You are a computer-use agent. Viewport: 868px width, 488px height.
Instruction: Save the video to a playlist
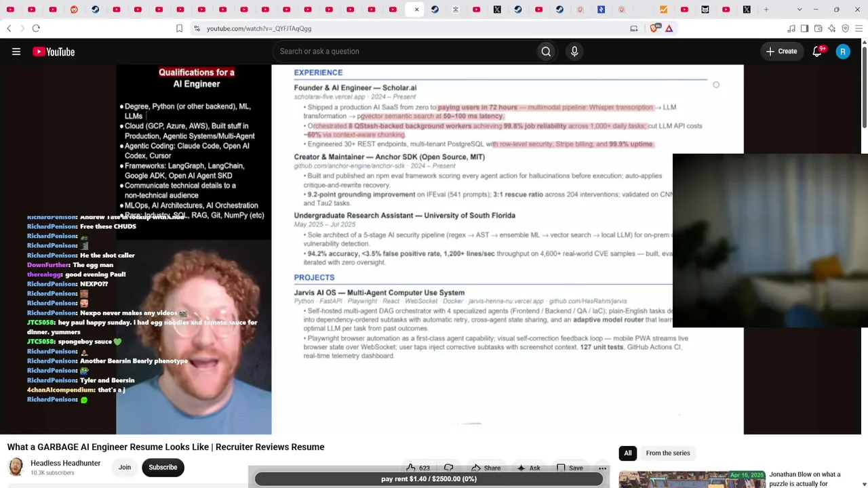point(570,468)
